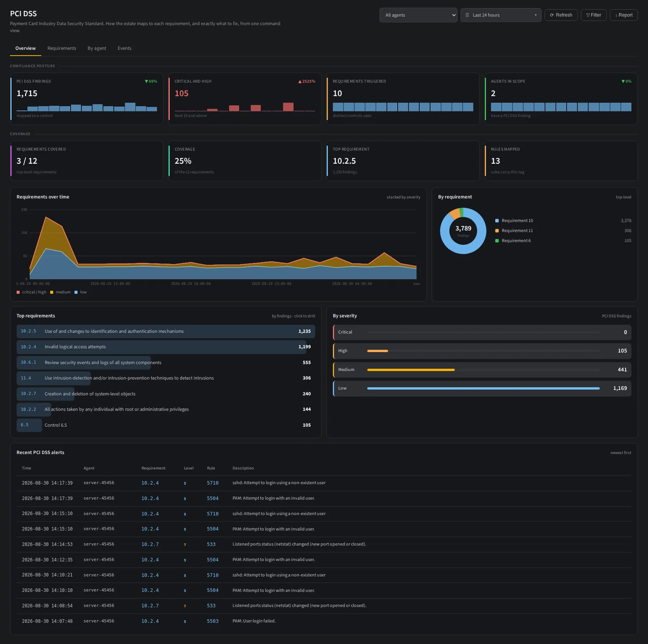Switch to the Requirements tab
648x644 pixels.
(x=62, y=48)
